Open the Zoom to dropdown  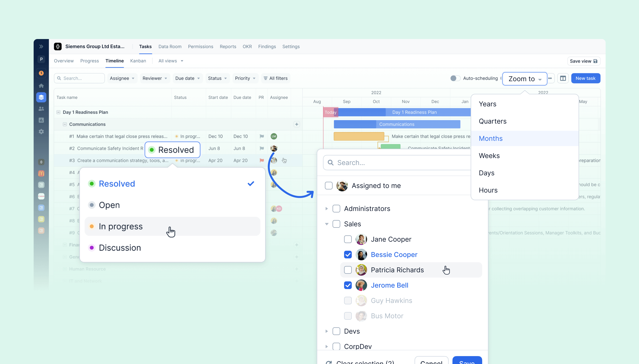click(524, 79)
